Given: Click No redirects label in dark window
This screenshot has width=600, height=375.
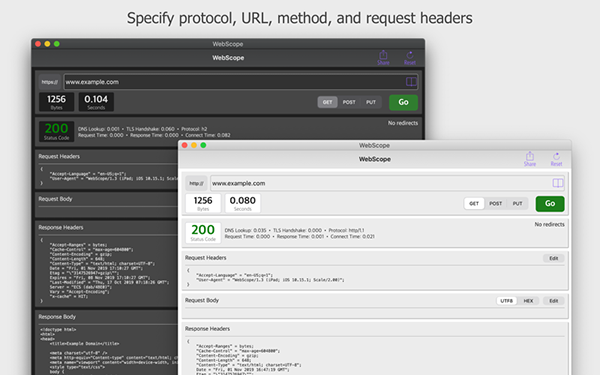Looking at the screenshot, I should pos(403,123).
